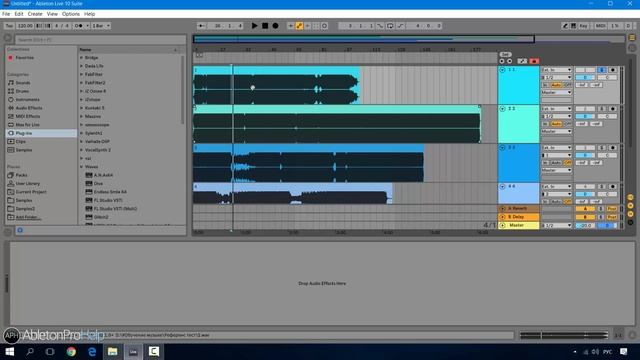
Task: Select the Drums category
Action: [22, 91]
